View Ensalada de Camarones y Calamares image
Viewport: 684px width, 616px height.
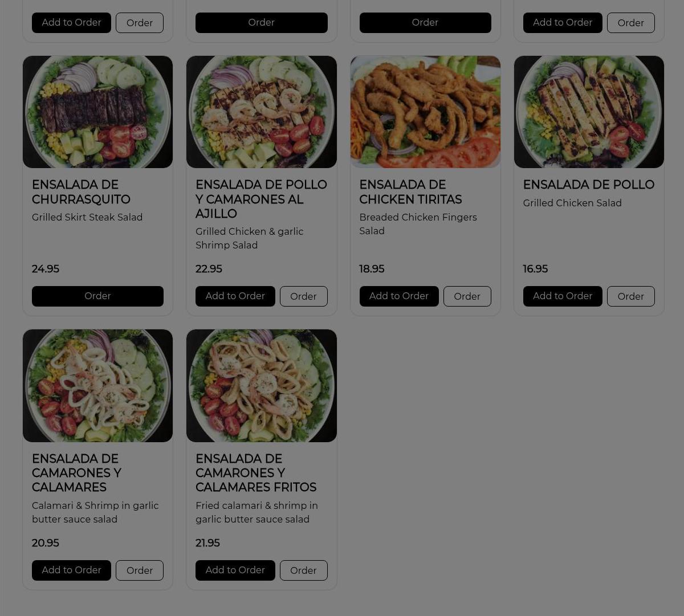[x=97, y=386]
